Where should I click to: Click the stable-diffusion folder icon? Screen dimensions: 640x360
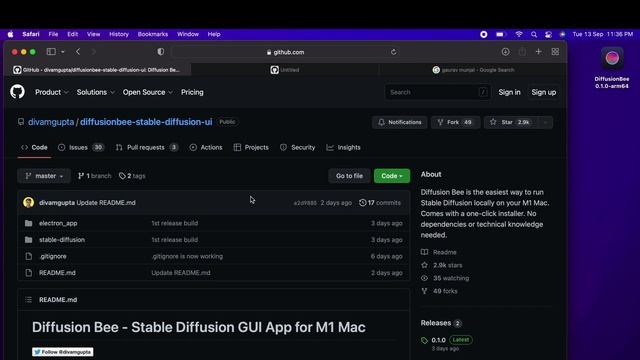pos(28,240)
